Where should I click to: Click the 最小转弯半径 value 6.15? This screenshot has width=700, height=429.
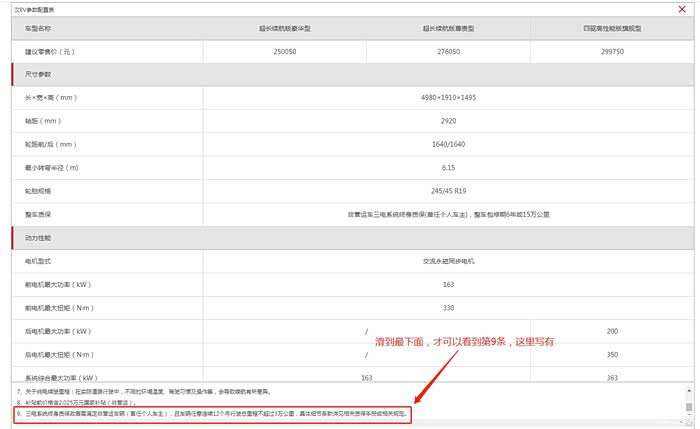coord(448,167)
